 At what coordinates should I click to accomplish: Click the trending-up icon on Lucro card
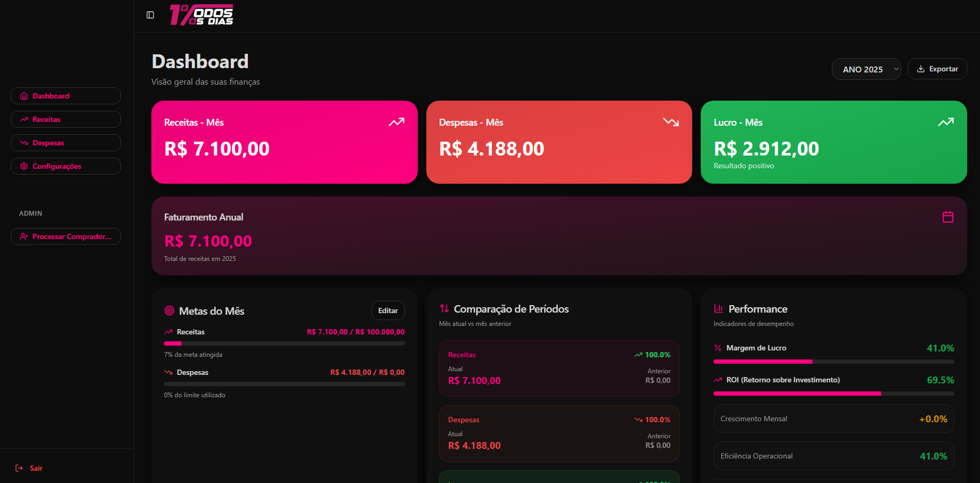coord(945,122)
